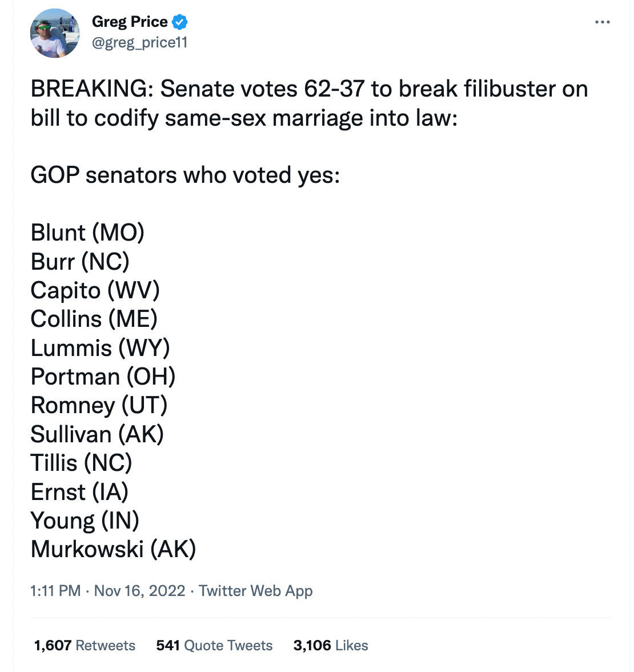634x672 pixels.
Task: Click the Sullivan (AK) line
Action: click(x=97, y=434)
